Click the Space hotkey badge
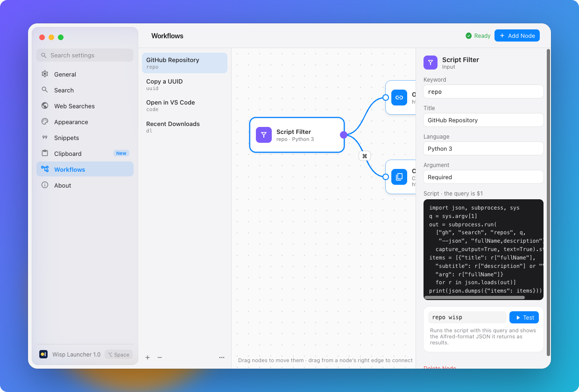The width and height of the screenshot is (579, 392). 119,355
